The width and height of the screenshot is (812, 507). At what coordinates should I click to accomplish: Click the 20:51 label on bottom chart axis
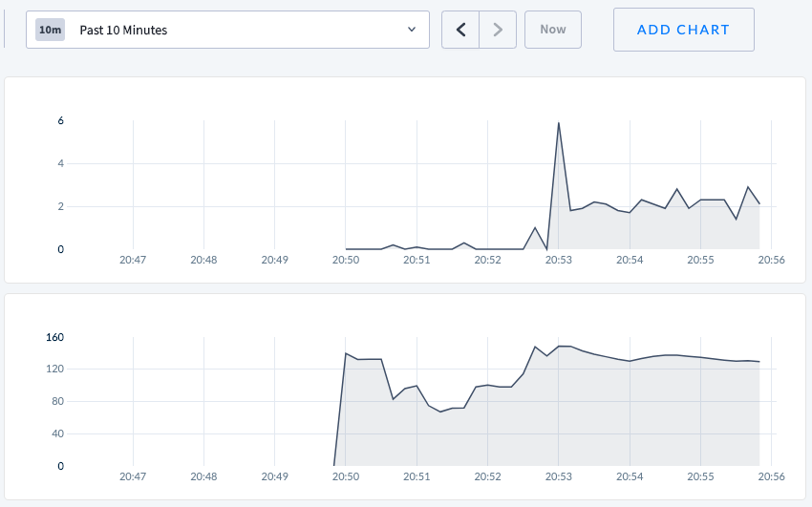pyautogui.click(x=417, y=476)
